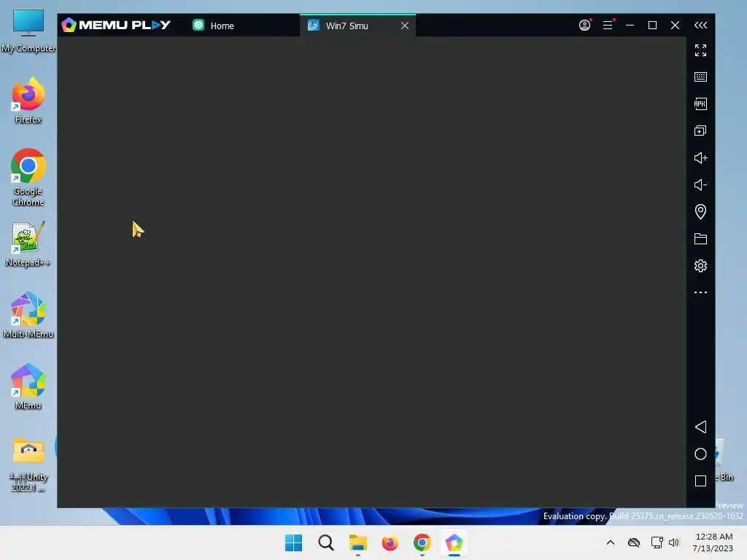The width and height of the screenshot is (747, 560).
Task: Increase emulator volume
Action: click(700, 157)
